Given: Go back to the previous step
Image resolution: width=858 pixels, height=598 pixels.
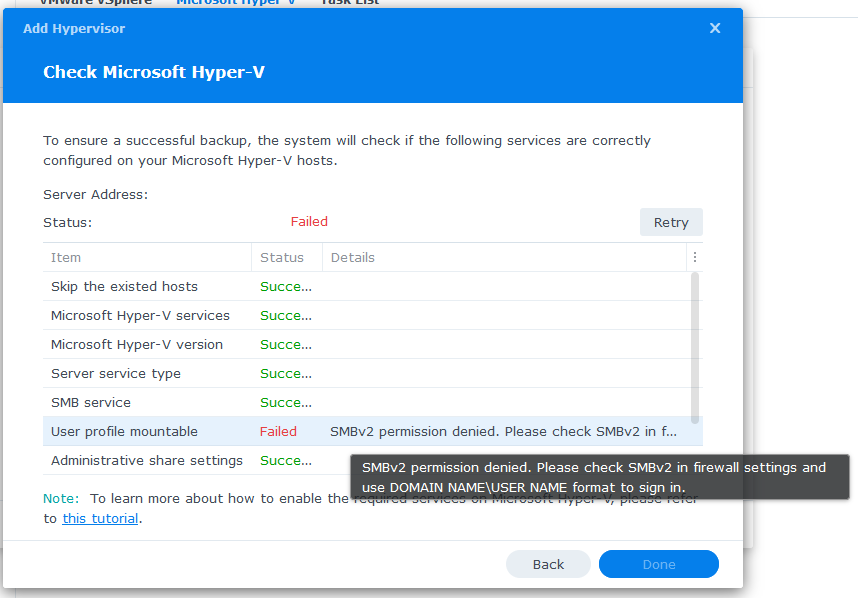Looking at the screenshot, I should (x=548, y=564).
